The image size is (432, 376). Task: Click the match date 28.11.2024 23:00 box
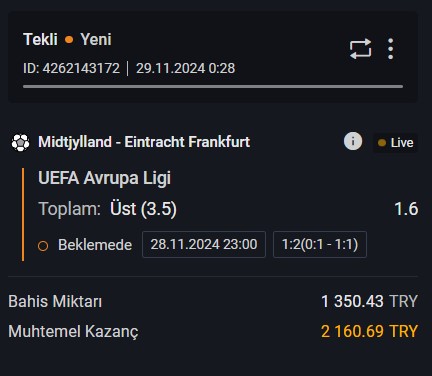(x=204, y=244)
